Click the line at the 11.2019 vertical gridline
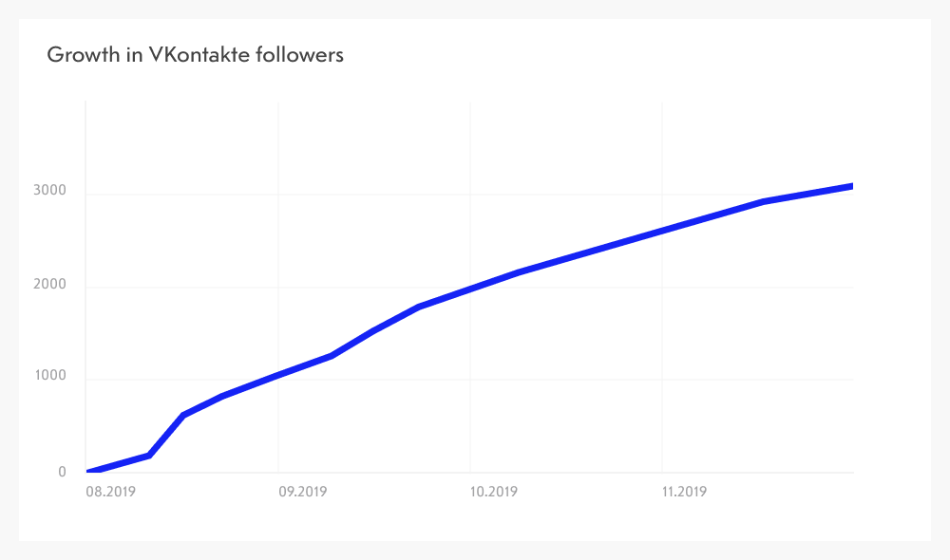This screenshot has width=950, height=560. click(x=662, y=229)
